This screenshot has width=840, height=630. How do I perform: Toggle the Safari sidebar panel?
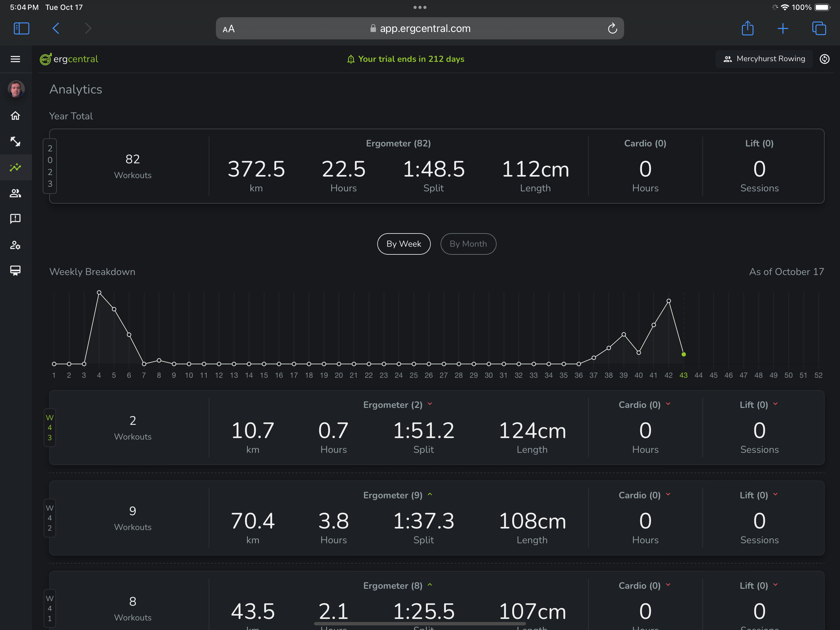coord(21,29)
